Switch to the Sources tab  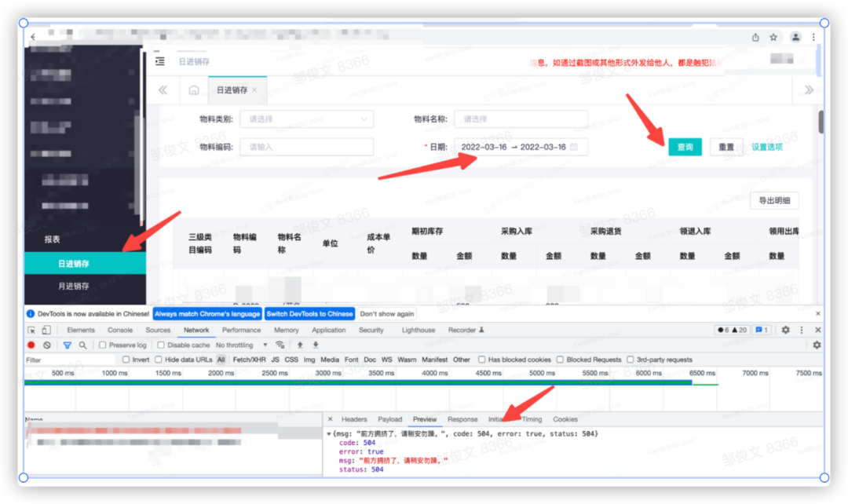click(158, 330)
